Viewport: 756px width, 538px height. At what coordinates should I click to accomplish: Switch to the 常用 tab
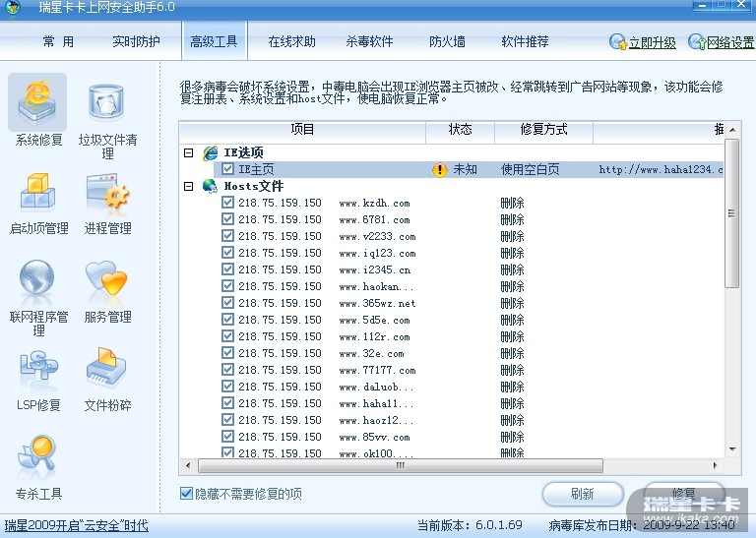pyautogui.click(x=58, y=42)
